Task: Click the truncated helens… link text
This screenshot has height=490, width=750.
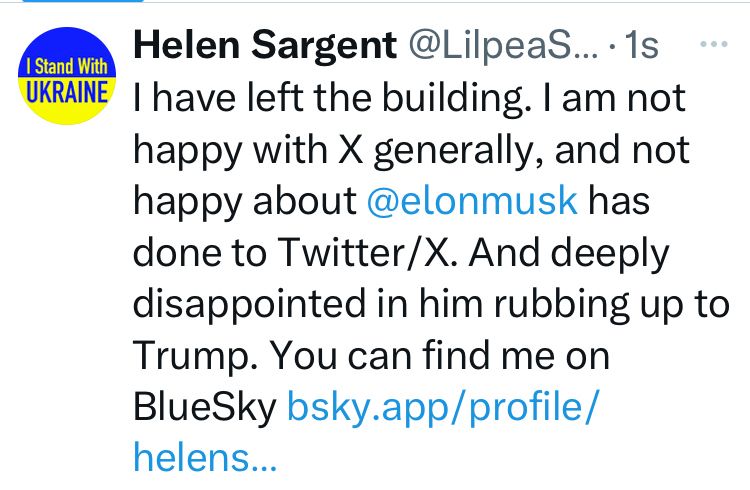Action: coord(203,459)
